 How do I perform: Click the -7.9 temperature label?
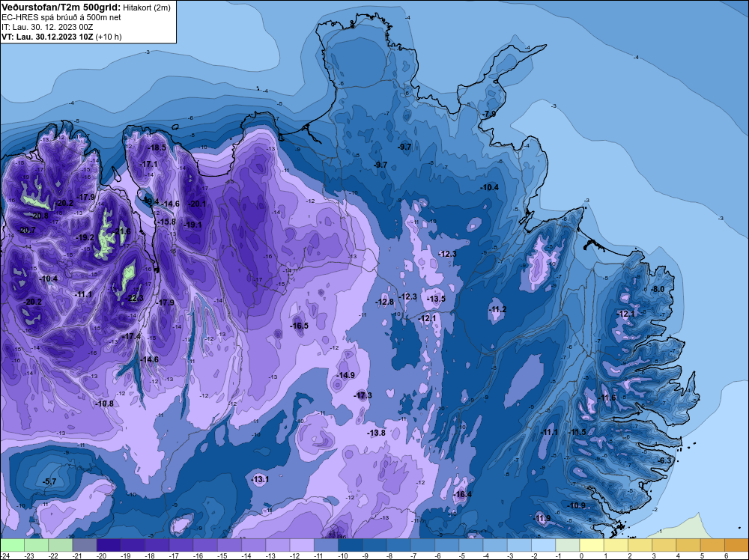[x=490, y=114]
